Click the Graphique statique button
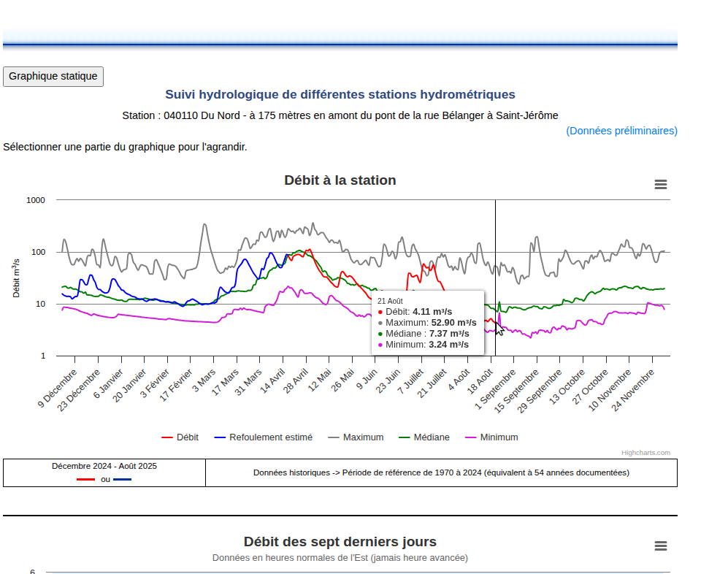Screen dimensions: 728x574 pos(53,77)
